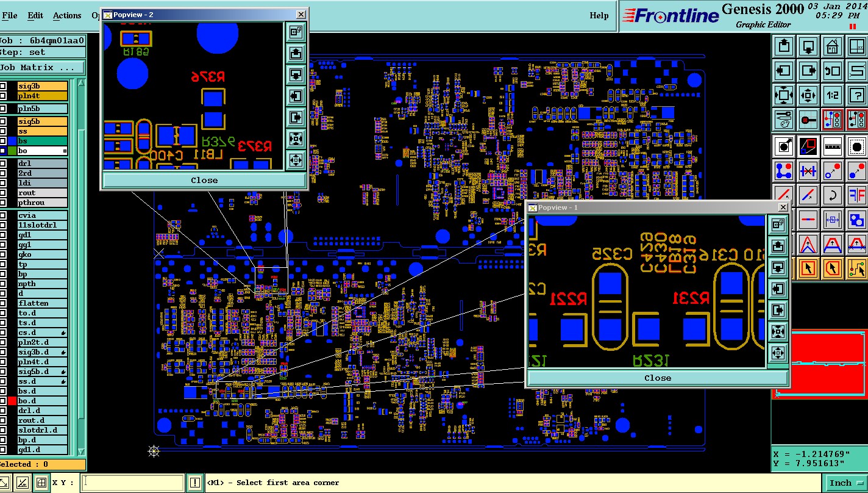This screenshot has width=868, height=493.
Task: Toggle the rout layer checkbox
Action: (x=3, y=193)
